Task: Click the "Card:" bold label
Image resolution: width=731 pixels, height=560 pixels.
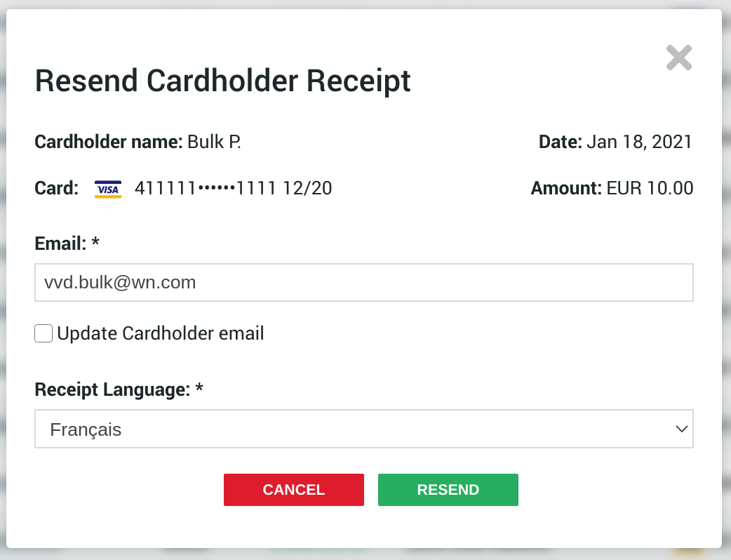Action: pyautogui.click(x=56, y=189)
